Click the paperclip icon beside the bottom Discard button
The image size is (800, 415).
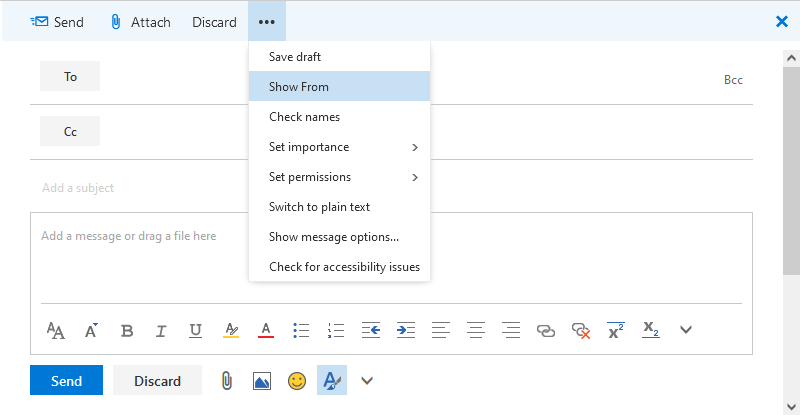[x=227, y=380]
